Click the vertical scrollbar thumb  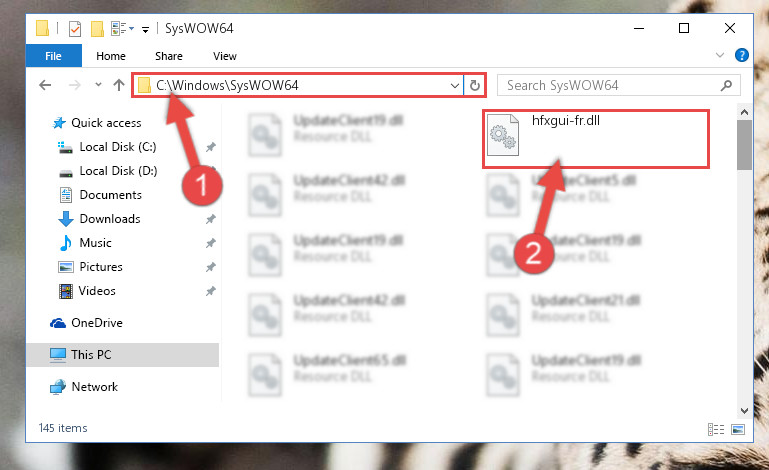[744, 145]
